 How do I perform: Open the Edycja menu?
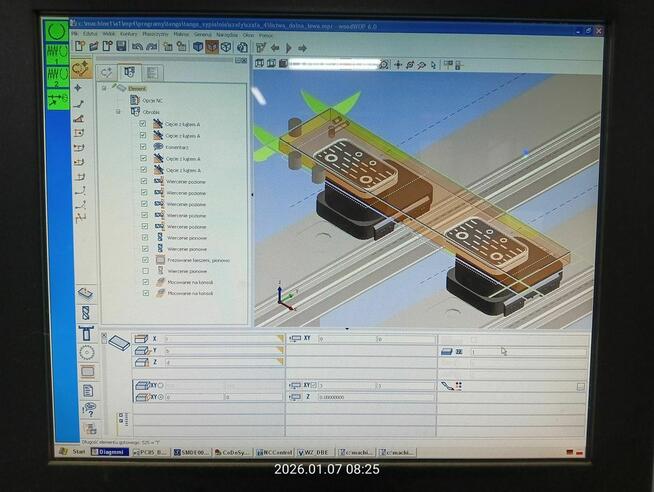(91, 34)
